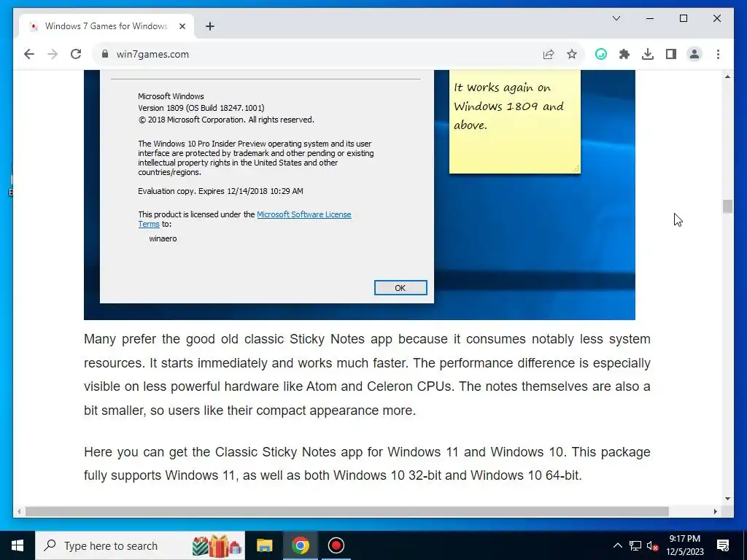Click the horizontal scrollbar thumb
This screenshot has height=560, width=747.
(x=347, y=511)
